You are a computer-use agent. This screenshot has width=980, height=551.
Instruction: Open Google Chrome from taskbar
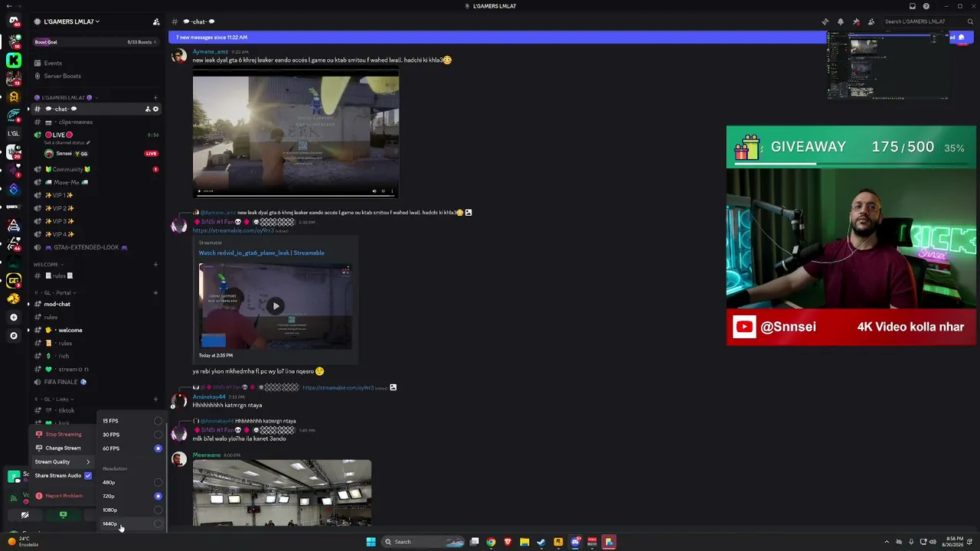pos(491,542)
